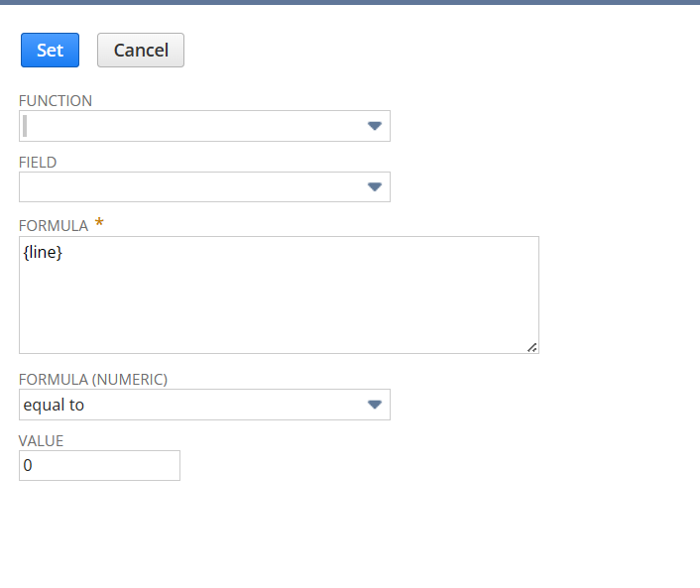This screenshot has height=588, width=700.
Task: Open the Field dropdown arrow
Action: (x=374, y=186)
